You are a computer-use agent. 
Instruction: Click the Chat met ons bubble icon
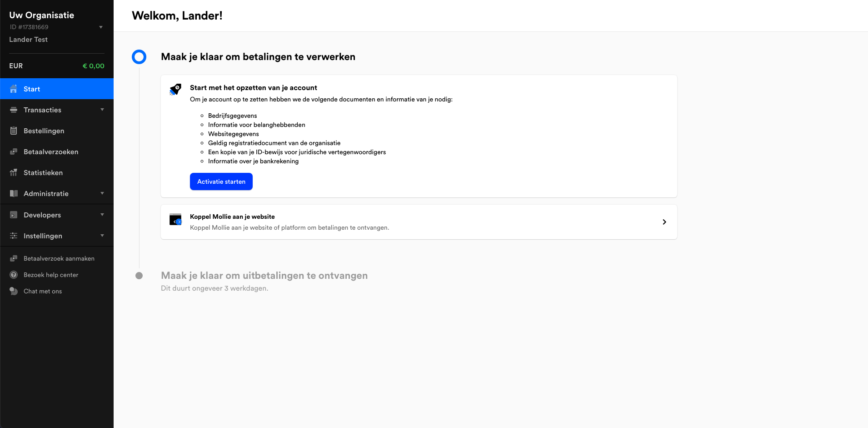pyautogui.click(x=14, y=291)
